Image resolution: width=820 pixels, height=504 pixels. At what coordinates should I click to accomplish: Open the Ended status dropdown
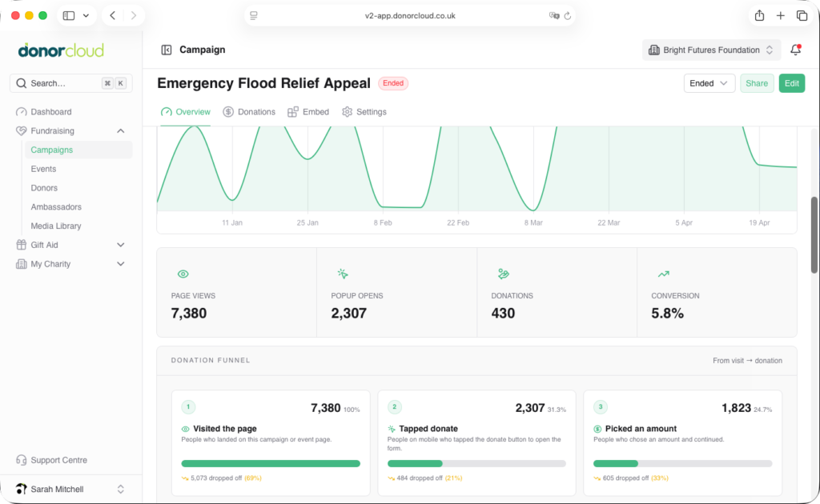coord(709,83)
